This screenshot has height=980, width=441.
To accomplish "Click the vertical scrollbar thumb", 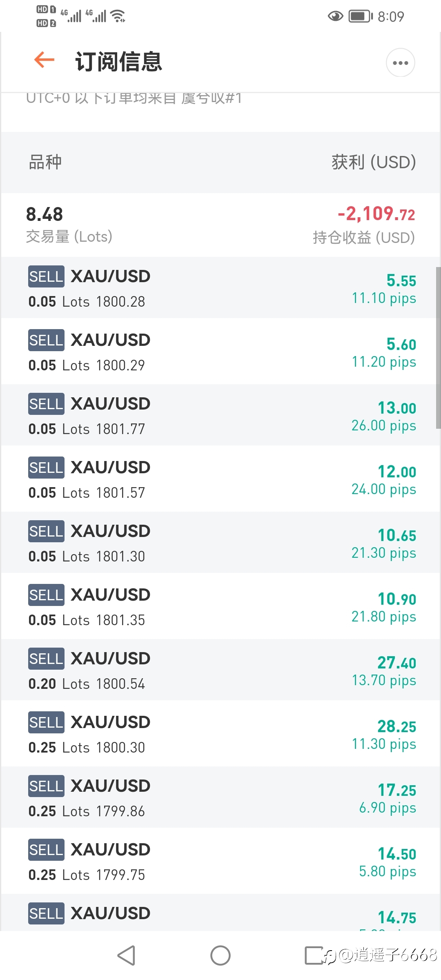I will [438, 348].
